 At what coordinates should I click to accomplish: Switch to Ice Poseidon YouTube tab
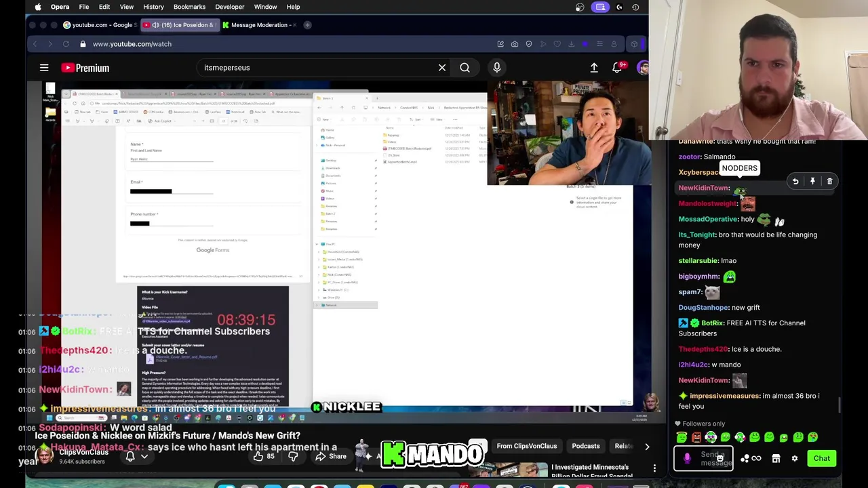click(180, 25)
